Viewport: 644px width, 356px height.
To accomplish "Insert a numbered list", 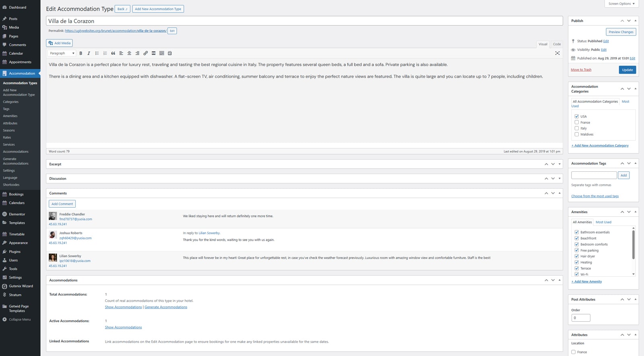I will [105, 53].
